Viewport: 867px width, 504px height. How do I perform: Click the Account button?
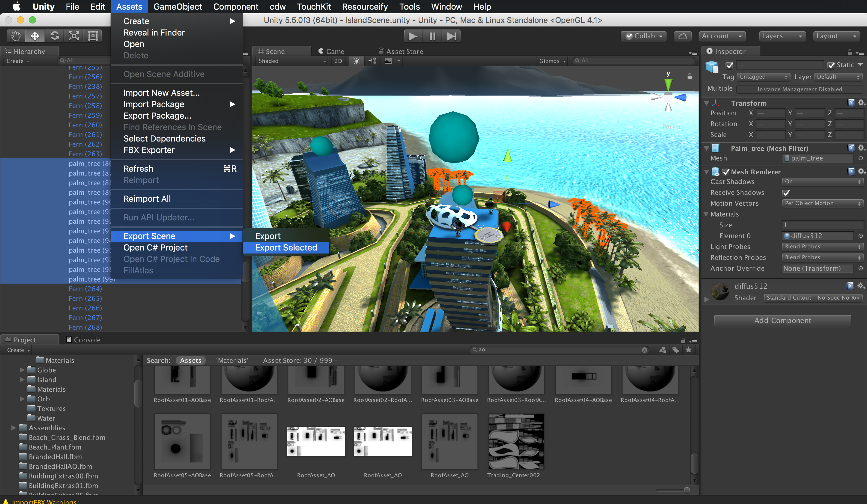click(x=722, y=36)
